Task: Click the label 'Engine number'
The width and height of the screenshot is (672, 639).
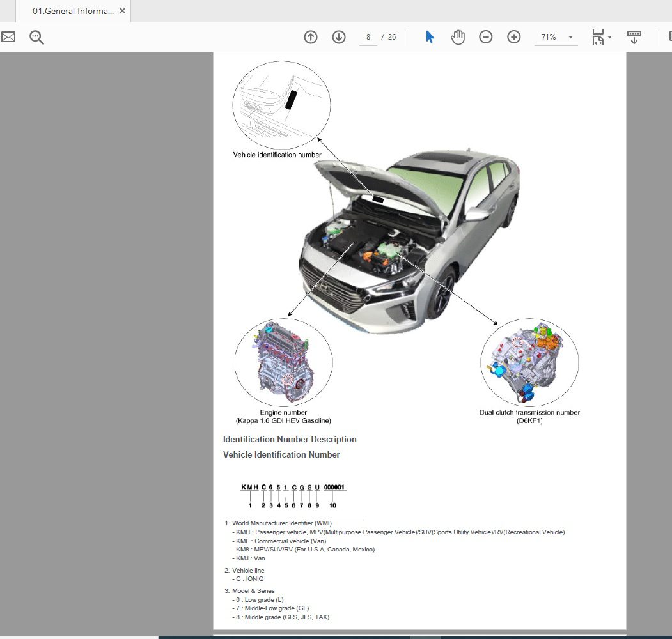Action: [x=283, y=412]
